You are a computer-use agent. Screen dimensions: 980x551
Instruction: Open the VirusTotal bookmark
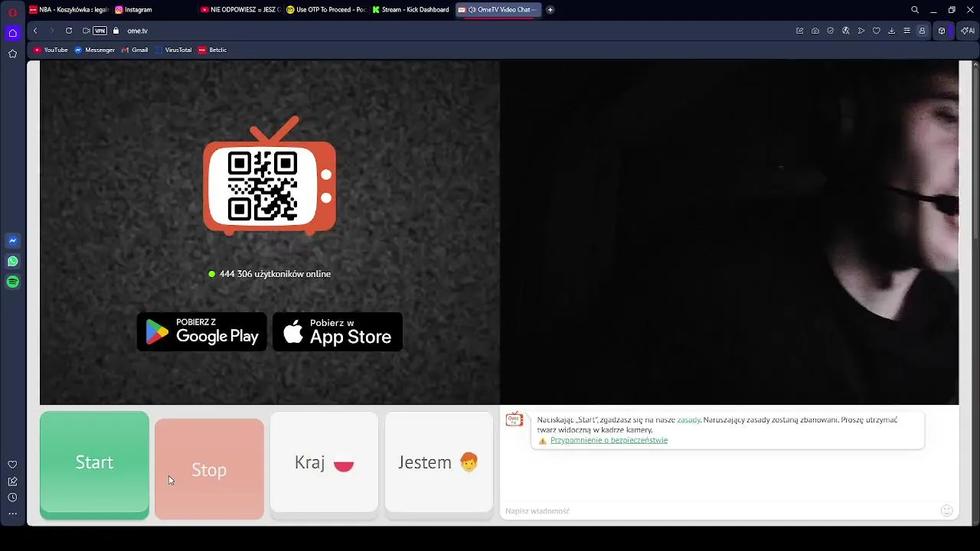click(x=173, y=50)
